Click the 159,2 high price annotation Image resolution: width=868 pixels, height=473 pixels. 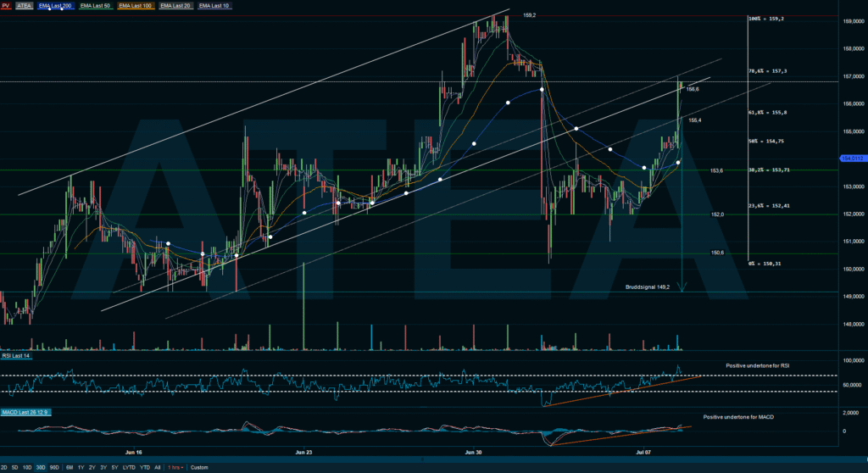coord(529,15)
